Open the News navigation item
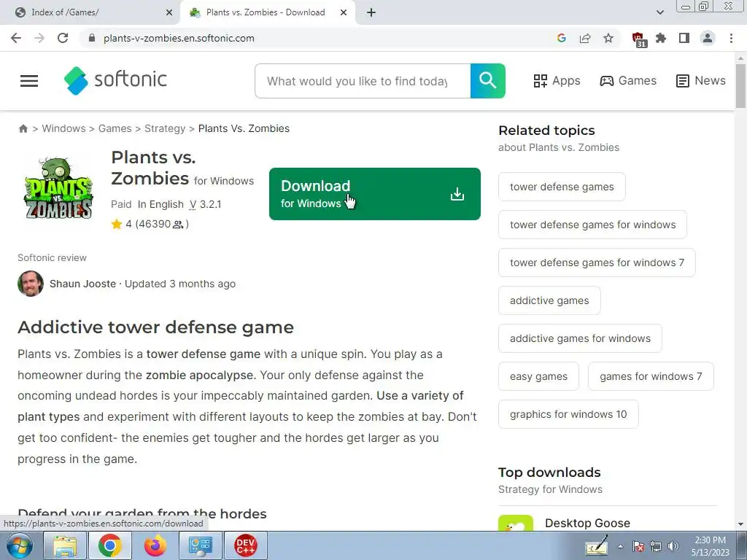This screenshot has height=560, width=747. click(x=701, y=81)
